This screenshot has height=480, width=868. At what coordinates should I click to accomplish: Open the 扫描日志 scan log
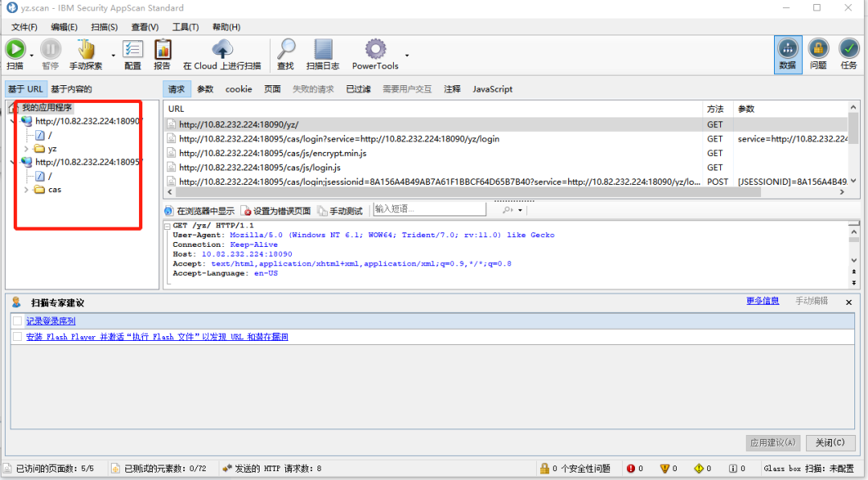(x=323, y=49)
